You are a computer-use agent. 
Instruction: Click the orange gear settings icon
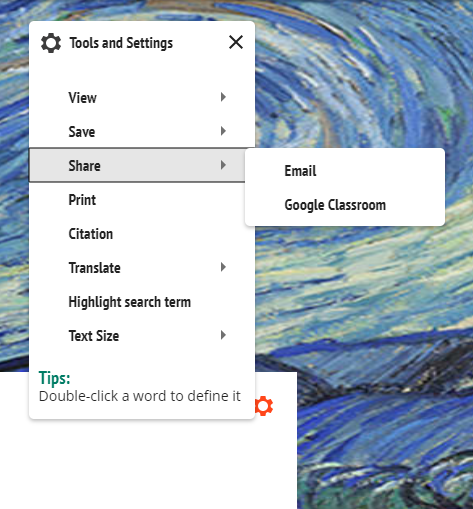(x=264, y=406)
